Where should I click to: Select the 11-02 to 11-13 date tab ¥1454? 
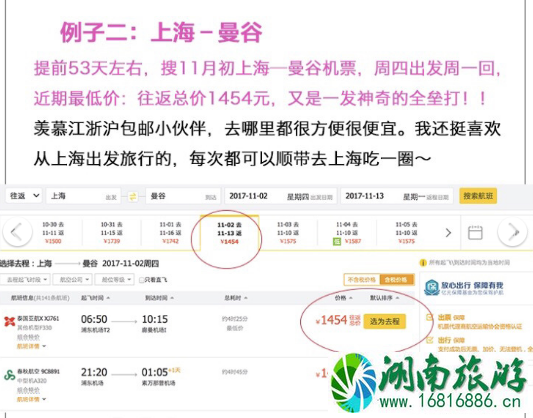[229, 233]
